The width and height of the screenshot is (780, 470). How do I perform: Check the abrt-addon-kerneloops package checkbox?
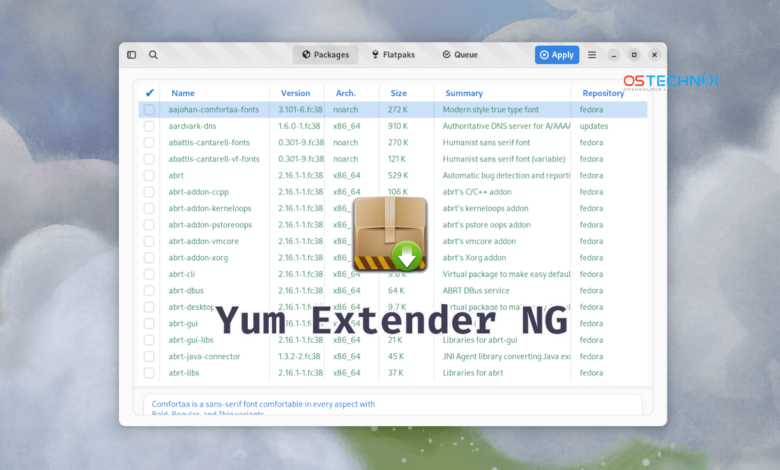(x=149, y=208)
